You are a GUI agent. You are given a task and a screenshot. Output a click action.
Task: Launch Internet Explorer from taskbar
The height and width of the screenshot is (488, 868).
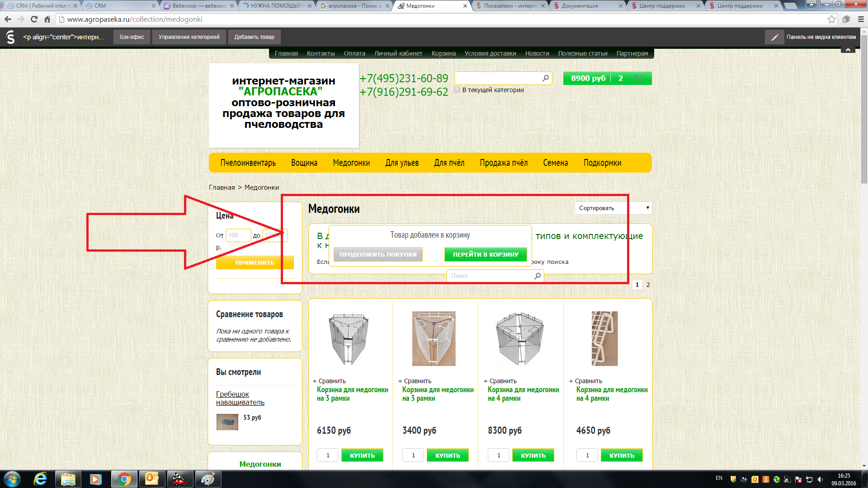(40, 479)
